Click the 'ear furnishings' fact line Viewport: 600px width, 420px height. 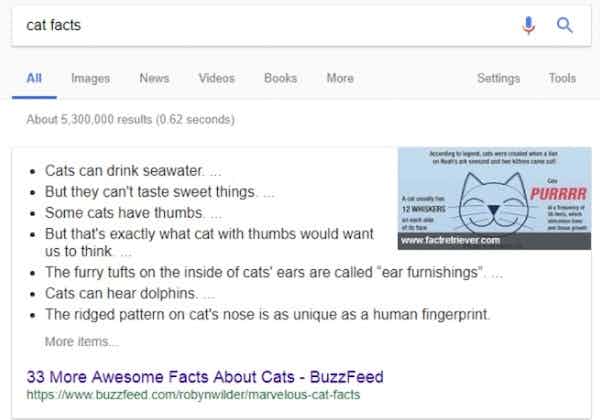point(270,273)
